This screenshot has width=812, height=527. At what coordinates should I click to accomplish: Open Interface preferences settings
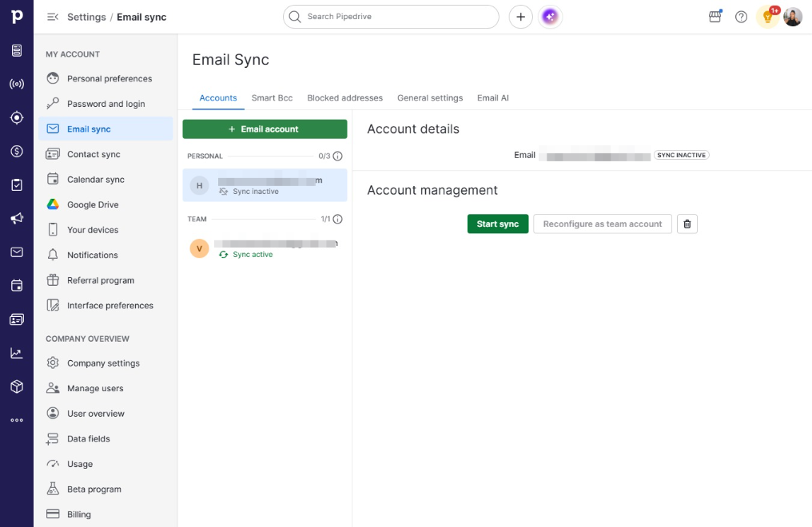point(105,306)
